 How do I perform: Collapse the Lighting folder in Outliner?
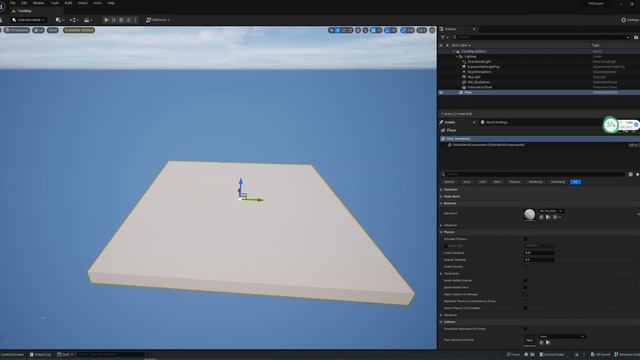(x=457, y=57)
